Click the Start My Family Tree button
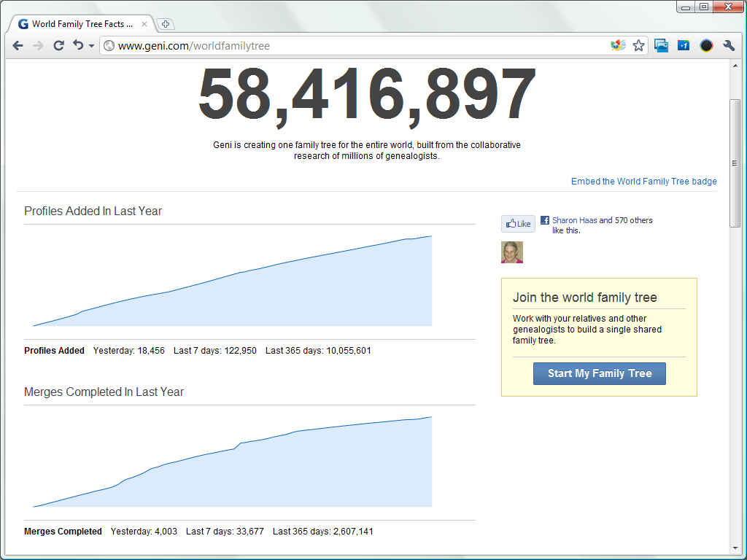Viewport: 747px width, 560px height. (599, 373)
